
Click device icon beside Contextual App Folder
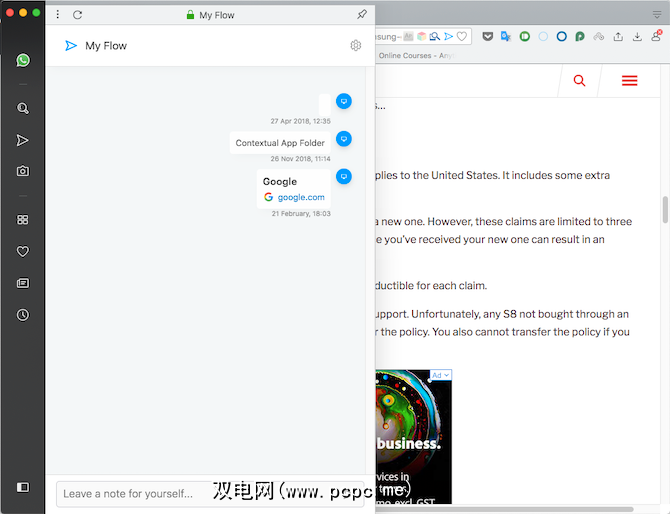[344, 139]
